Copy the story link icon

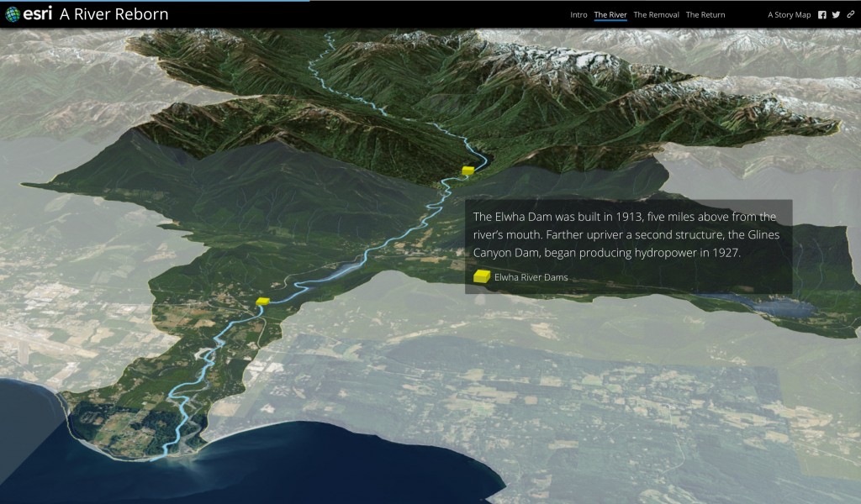coord(851,15)
